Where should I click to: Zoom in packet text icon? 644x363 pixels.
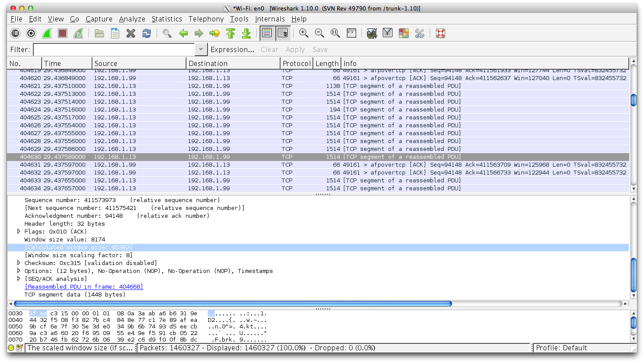point(304,33)
